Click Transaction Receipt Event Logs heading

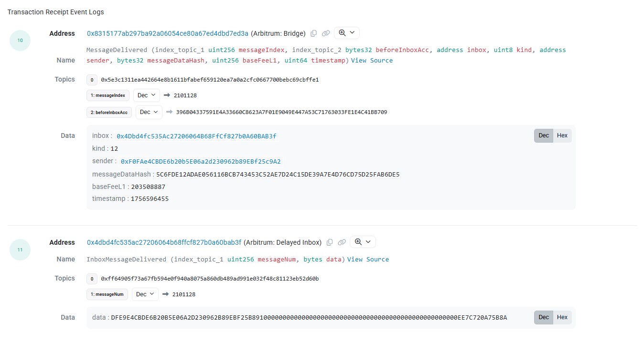pos(55,12)
